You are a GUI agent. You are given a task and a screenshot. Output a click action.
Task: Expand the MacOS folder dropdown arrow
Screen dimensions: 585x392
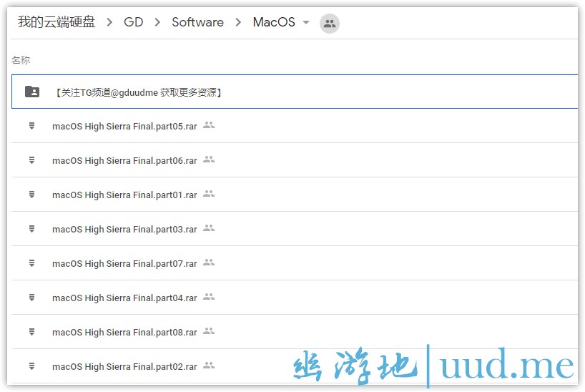click(306, 22)
